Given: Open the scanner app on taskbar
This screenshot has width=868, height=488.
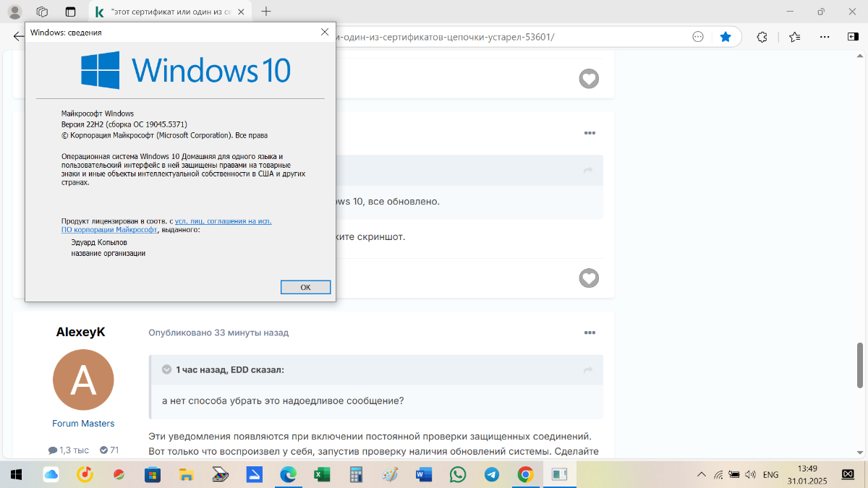Looking at the screenshot, I should pos(221,474).
